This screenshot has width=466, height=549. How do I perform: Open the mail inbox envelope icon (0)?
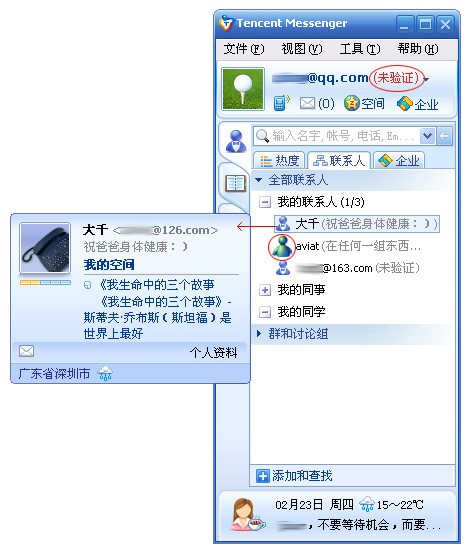[x=307, y=103]
